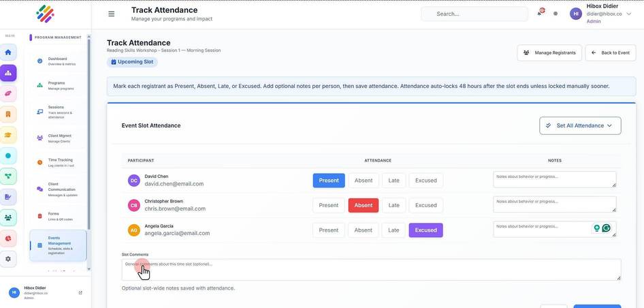The image size is (644, 308).
Task: Mark Angela Garcia as Present
Action: (329, 230)
